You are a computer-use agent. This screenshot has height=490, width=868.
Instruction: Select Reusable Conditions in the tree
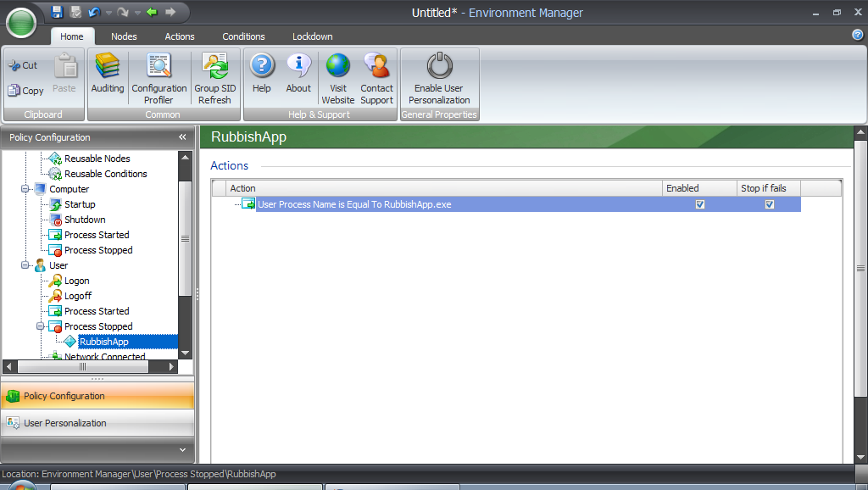(x=105, y=174)
